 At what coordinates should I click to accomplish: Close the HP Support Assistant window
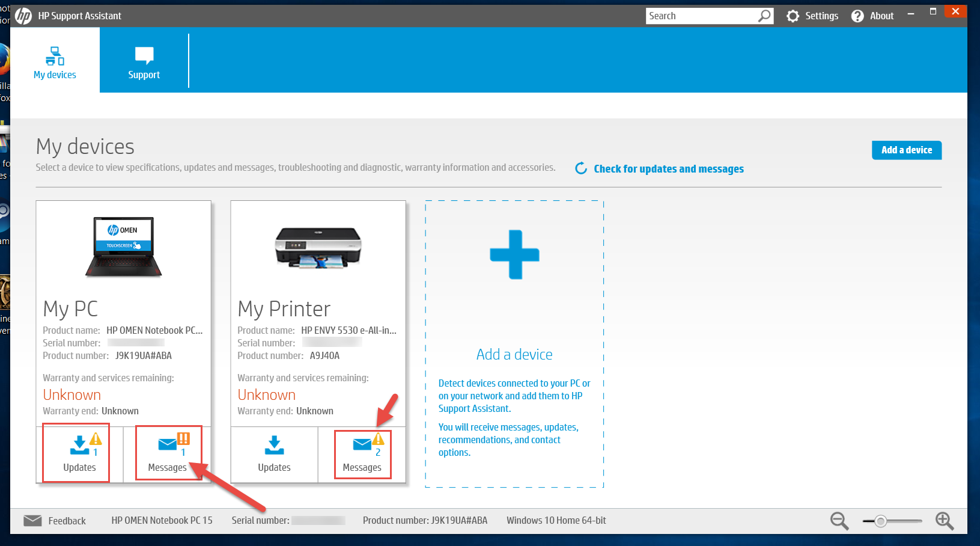click(x=955, y=11)
